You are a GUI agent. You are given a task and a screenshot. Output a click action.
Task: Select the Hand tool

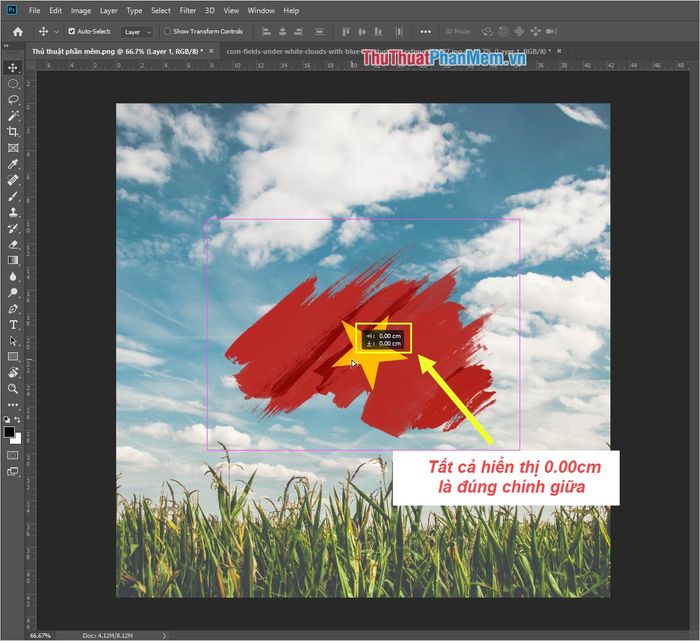pos(12,373)
